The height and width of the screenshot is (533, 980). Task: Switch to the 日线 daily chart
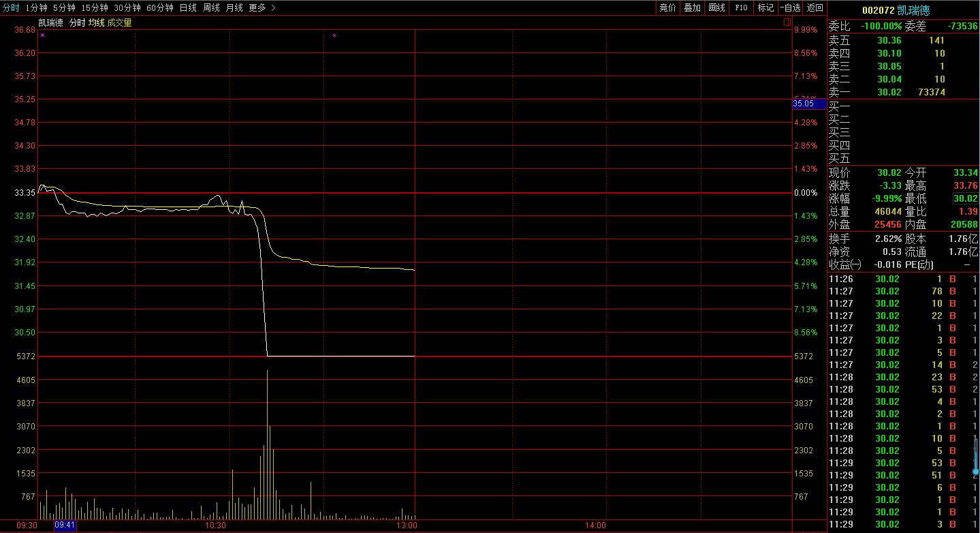[x=188, y=7]
